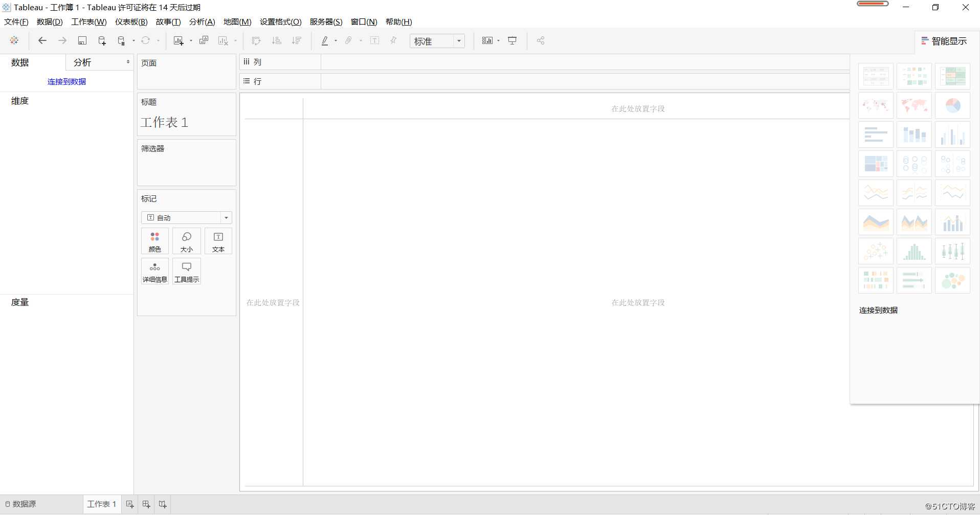The image size is (980, 515).
Task: Open the Tooltip mark card
Action: click(x=187, y=272)
